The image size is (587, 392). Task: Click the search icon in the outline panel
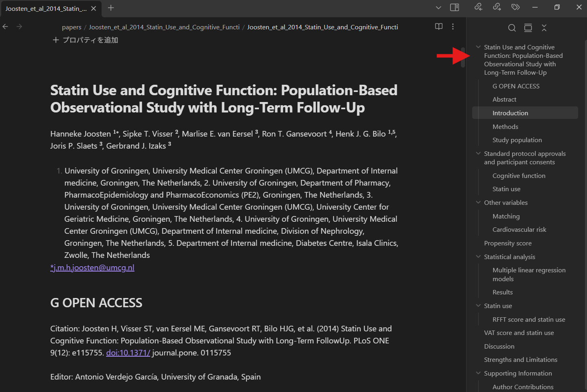512,28
